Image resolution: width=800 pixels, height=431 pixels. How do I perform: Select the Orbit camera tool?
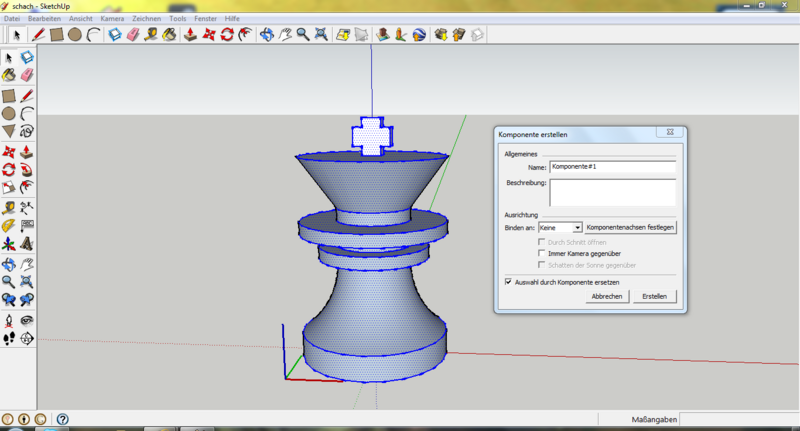pos(267,35)
